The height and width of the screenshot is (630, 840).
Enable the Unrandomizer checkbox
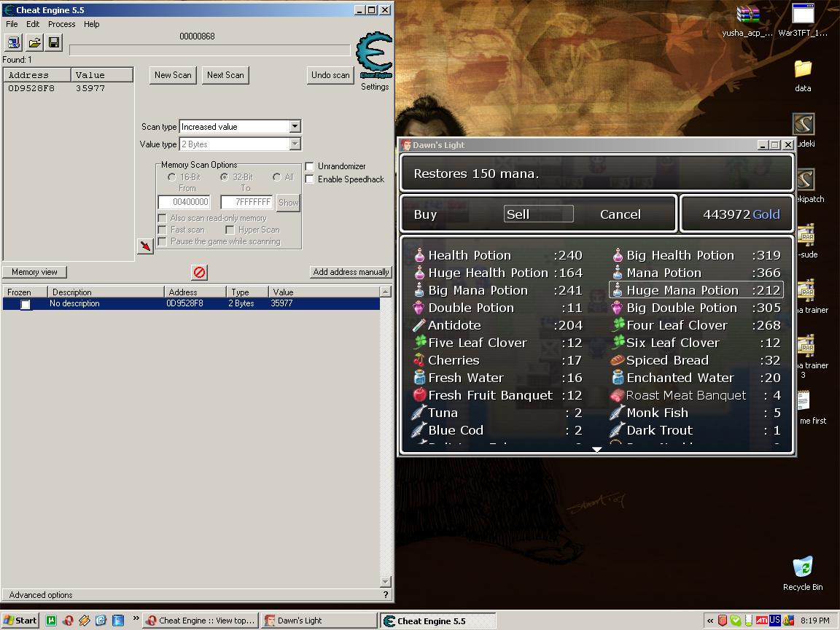pos(309,166)
